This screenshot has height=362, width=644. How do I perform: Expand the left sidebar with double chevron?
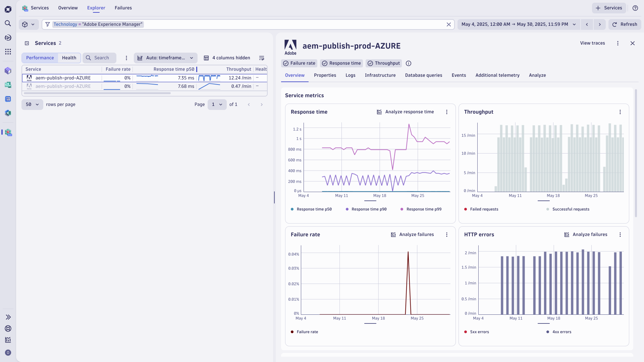click(8, 317)
